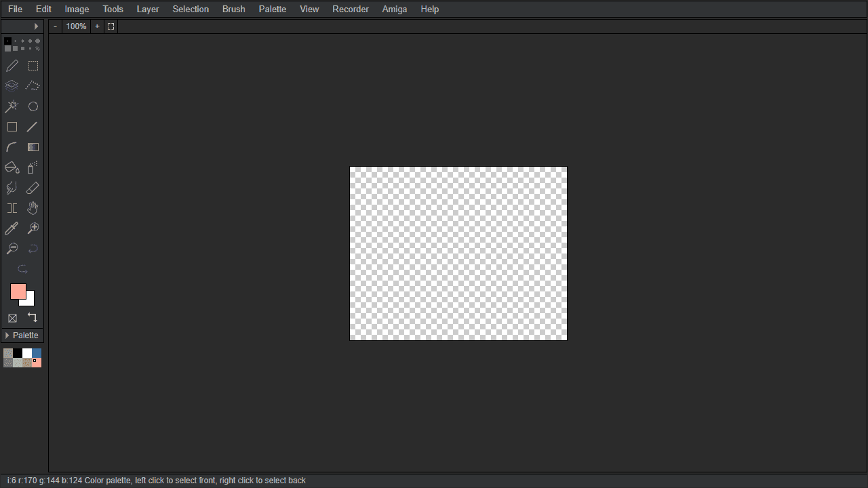The height and width of the screenshot is (488, 868).
Task: Click the Redo arrow icon
Action: [22, 269]
